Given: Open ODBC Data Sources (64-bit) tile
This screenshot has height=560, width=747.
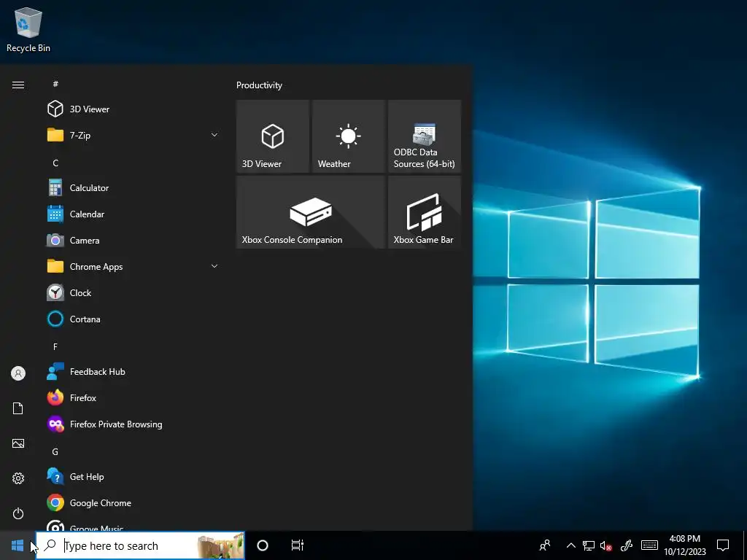Looking at the screenshot, I should (x=425, y=136).
